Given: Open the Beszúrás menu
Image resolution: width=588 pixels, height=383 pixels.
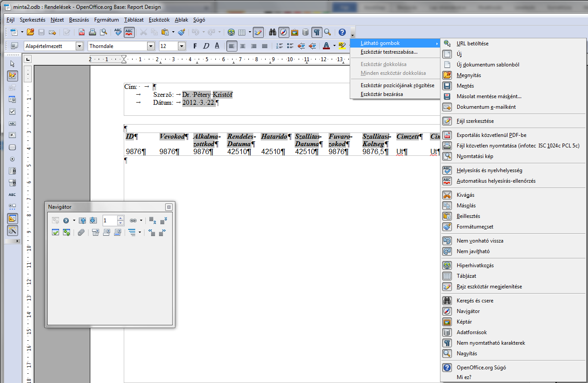Looking at the screenshot, I should point(79,20).
